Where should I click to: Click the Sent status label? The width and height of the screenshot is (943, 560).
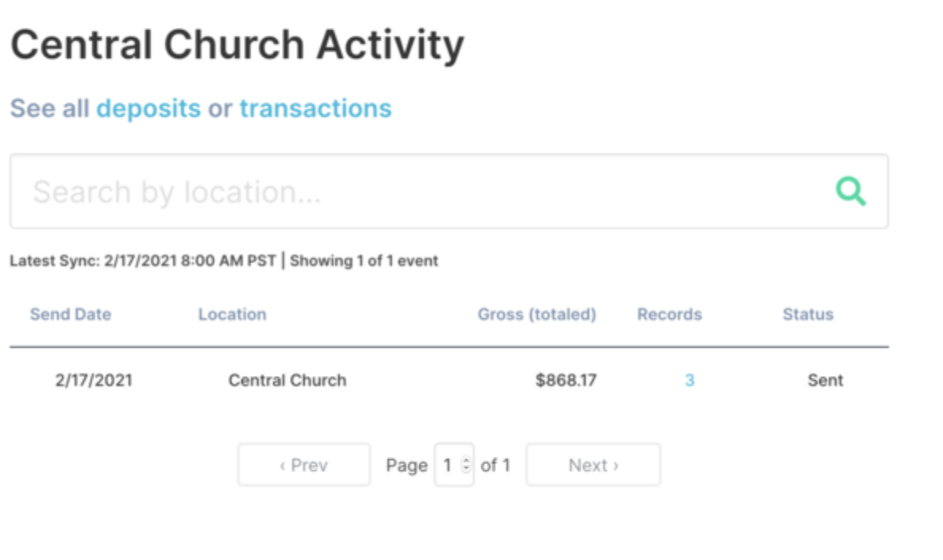point(826,380)
